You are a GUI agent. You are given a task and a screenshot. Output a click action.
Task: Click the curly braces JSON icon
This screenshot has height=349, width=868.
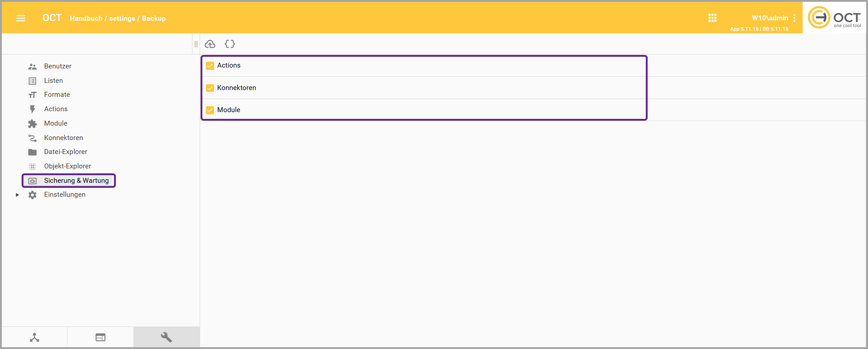point(230,44)
